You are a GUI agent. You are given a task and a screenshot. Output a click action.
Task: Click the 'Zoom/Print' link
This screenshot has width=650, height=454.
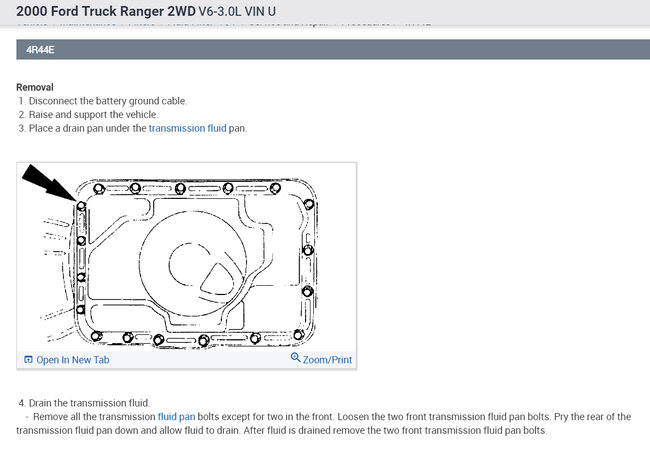tap(327, 360)
